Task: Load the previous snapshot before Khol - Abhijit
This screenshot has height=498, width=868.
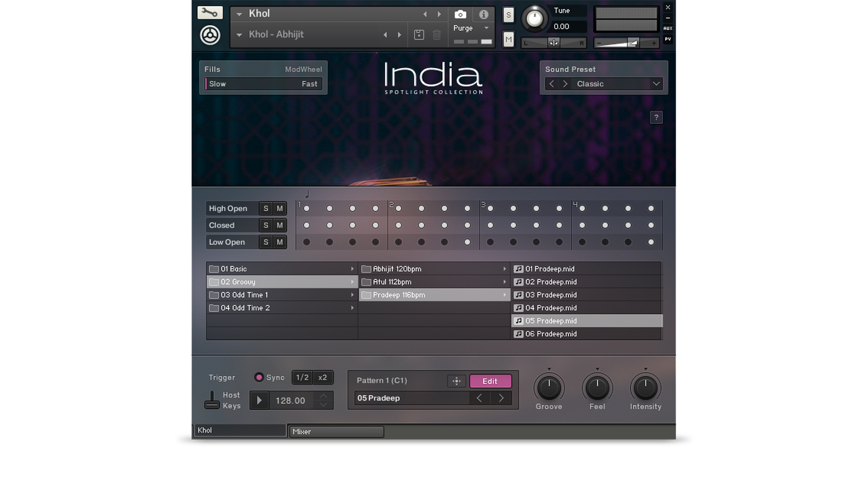Action: [x=385, y=35]
